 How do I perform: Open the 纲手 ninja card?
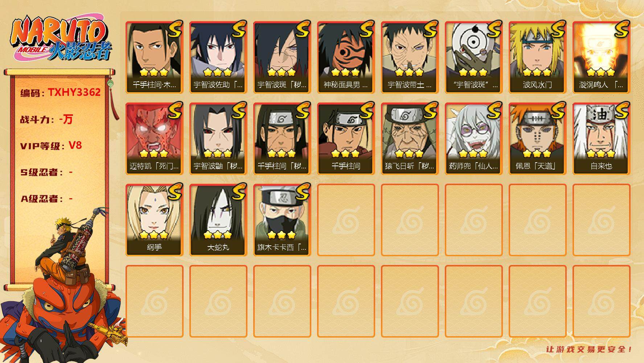click(154, 220)
